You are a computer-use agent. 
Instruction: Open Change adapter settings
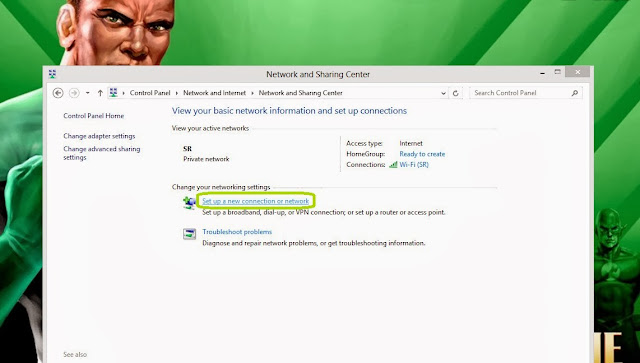(99, 136)
